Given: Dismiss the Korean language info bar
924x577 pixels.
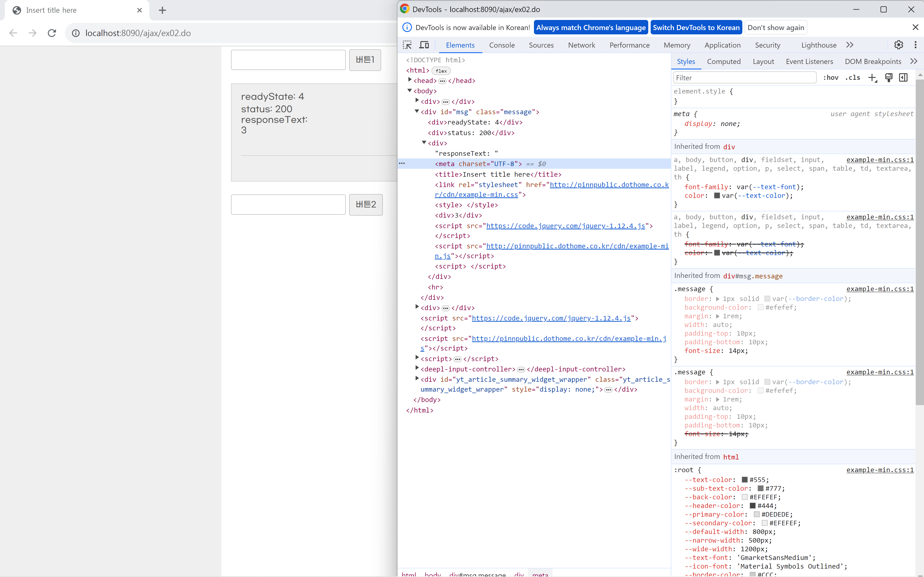Looking at the screenshot, I should tap(915, 27).
